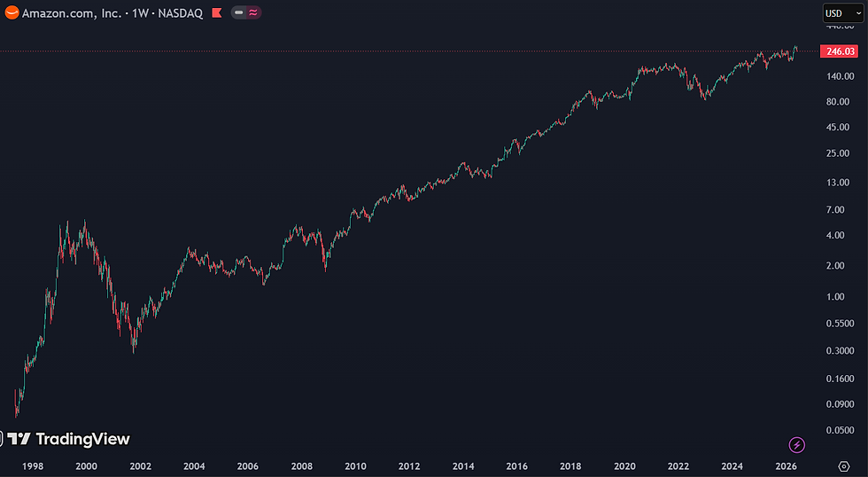The image size is (868, 477).
Task: Click the 25.00 price axis label
Action: point(838,153)
